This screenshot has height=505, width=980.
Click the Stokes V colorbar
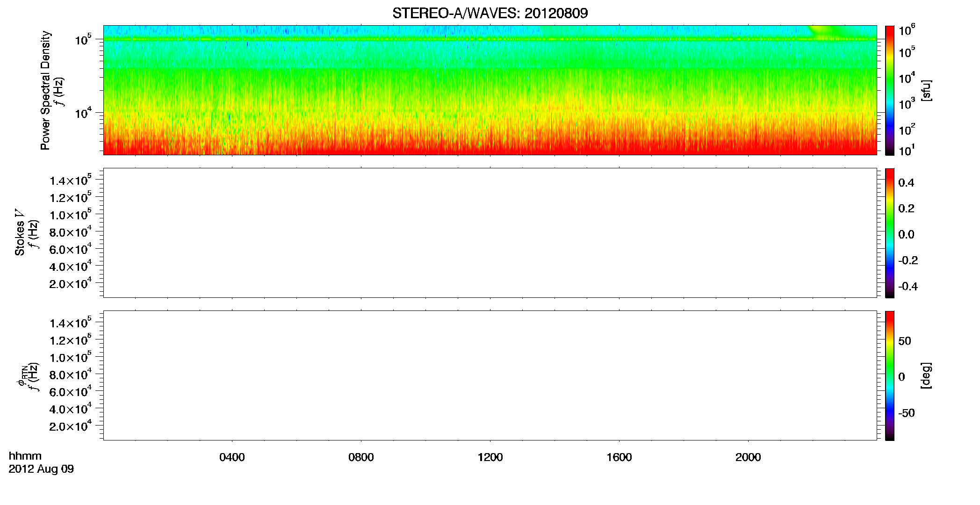pos(890,233)
